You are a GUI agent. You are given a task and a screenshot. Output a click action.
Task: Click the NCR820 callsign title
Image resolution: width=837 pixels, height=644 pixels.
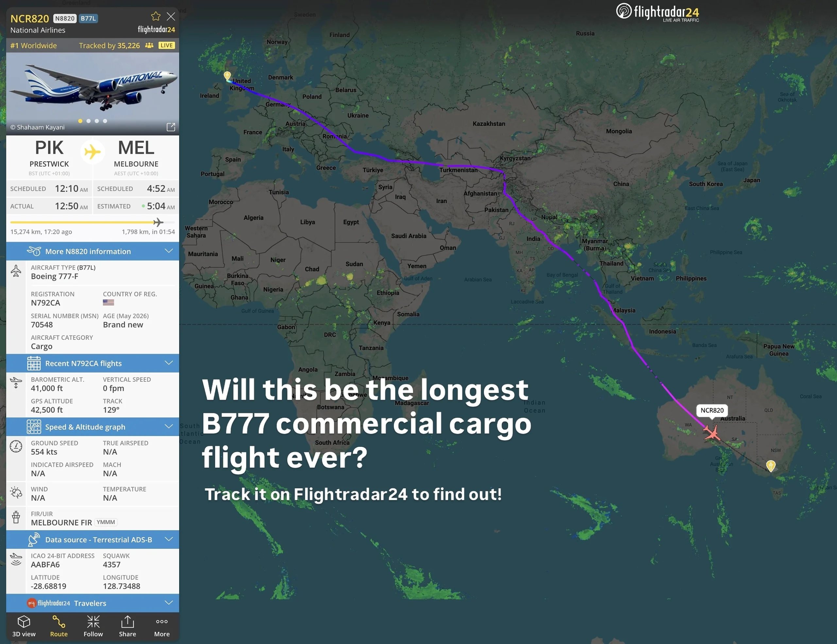point(30,18)
